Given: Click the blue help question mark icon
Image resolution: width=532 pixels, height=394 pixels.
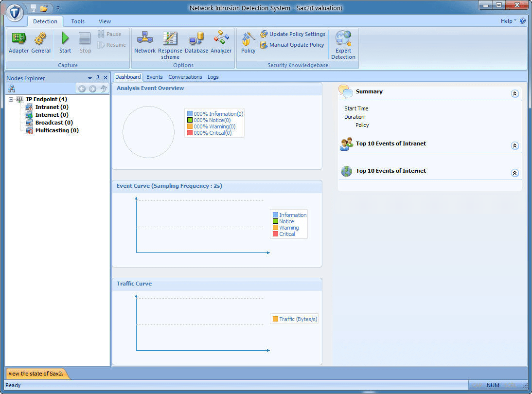Looking at the screenshot, I should (x=522, y=21).
